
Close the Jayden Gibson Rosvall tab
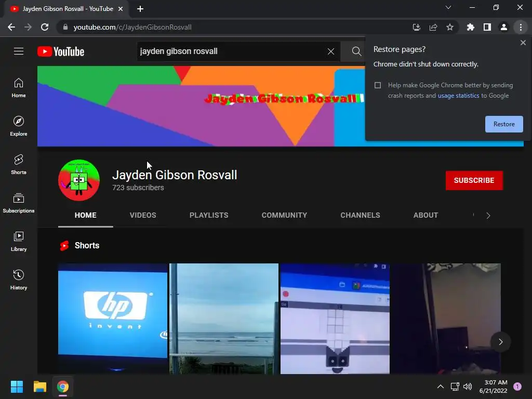point(121,9)
